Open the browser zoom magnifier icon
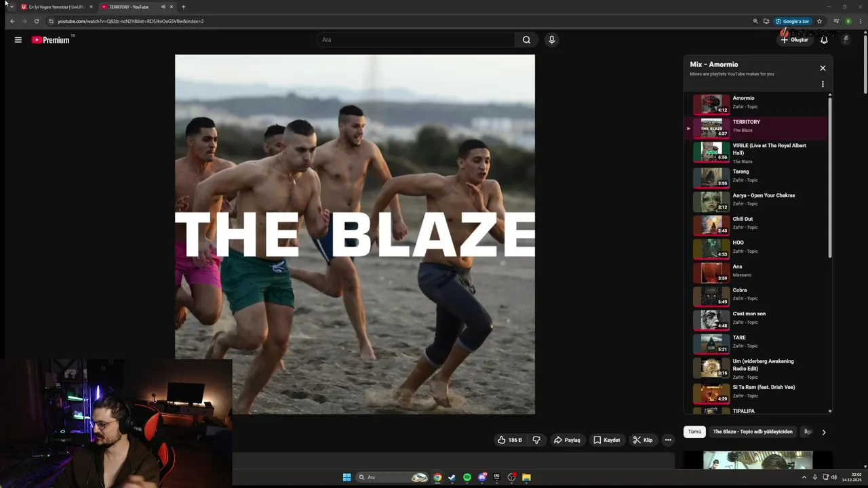Screen dimensions: 868x488 tap(755, 21)
